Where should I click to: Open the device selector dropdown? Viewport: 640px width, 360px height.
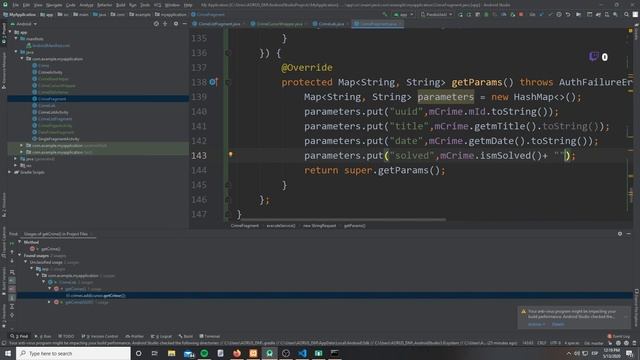tap(436, 15)
